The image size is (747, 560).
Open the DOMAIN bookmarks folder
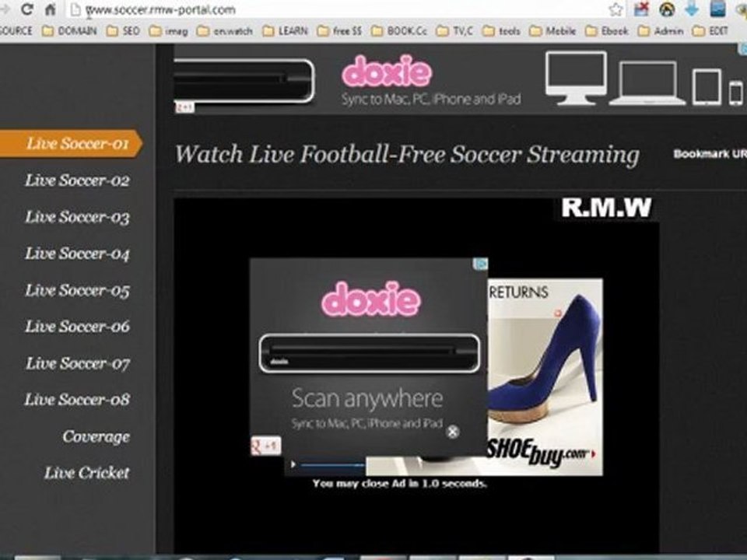click(x=69, y=31)
